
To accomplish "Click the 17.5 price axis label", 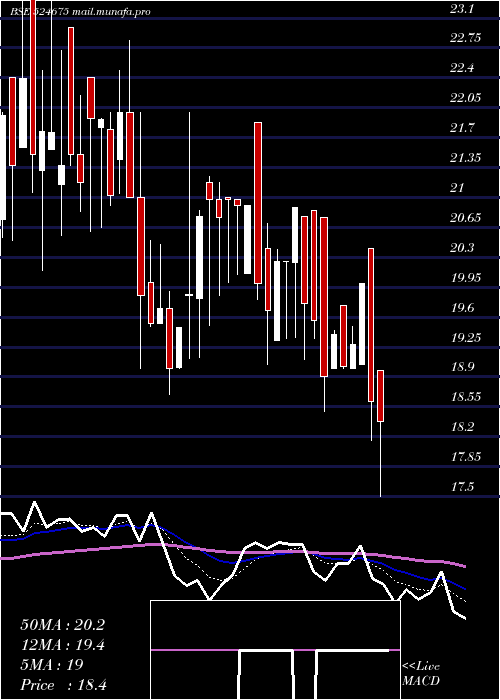I will click(x=462, y=487).
